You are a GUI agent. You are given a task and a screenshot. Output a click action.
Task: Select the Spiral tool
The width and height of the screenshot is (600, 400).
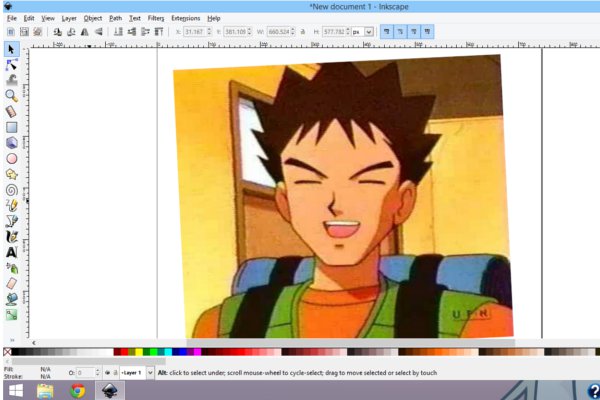[x=11, y=190]
